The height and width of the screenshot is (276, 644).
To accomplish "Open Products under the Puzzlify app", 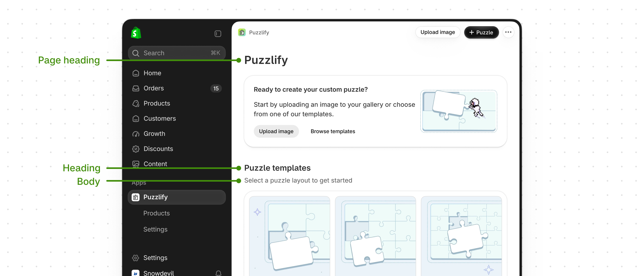I will coord(157,213).
